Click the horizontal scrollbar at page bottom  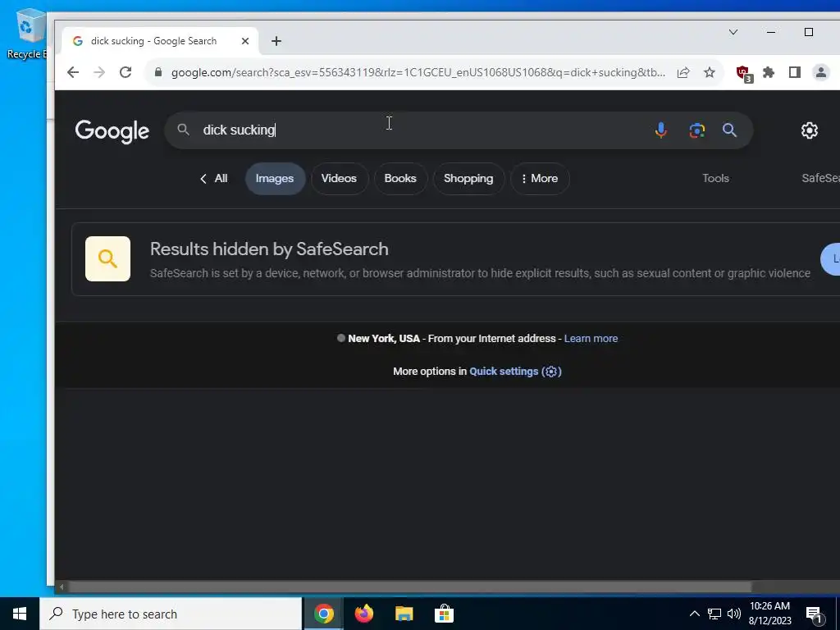click(410, 587)
